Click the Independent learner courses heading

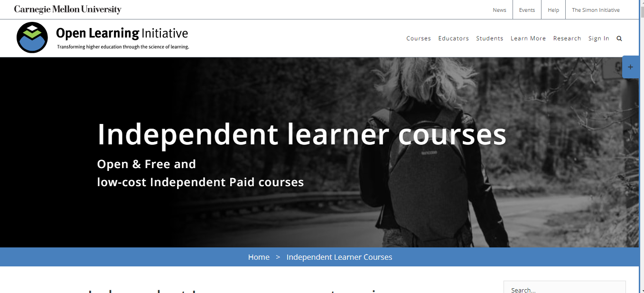pos(302,134)
